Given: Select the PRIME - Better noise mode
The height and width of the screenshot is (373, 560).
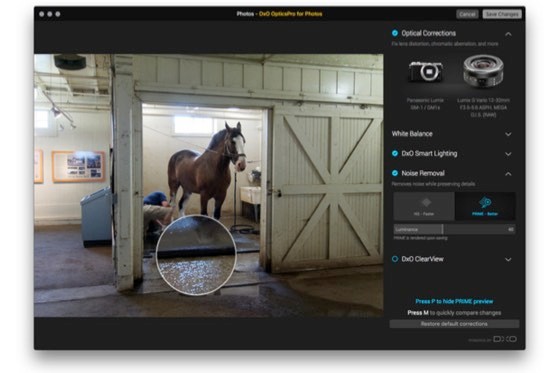Looking at the screenshot, I should 485,207.
